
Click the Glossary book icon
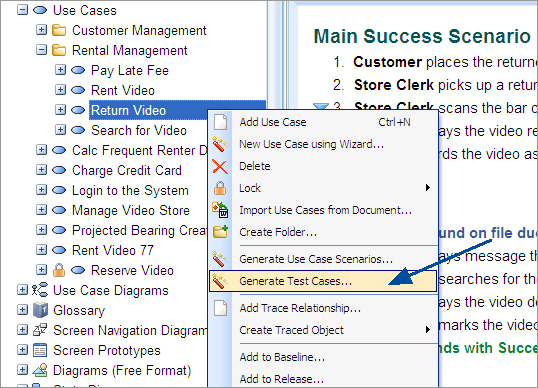[40, 310]
